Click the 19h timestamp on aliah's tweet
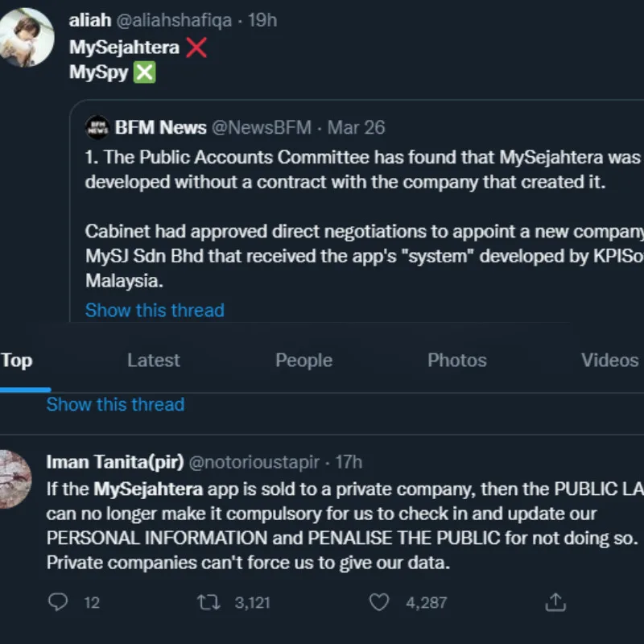This screenshot has width=644, height=644. [x=262, y=20]
